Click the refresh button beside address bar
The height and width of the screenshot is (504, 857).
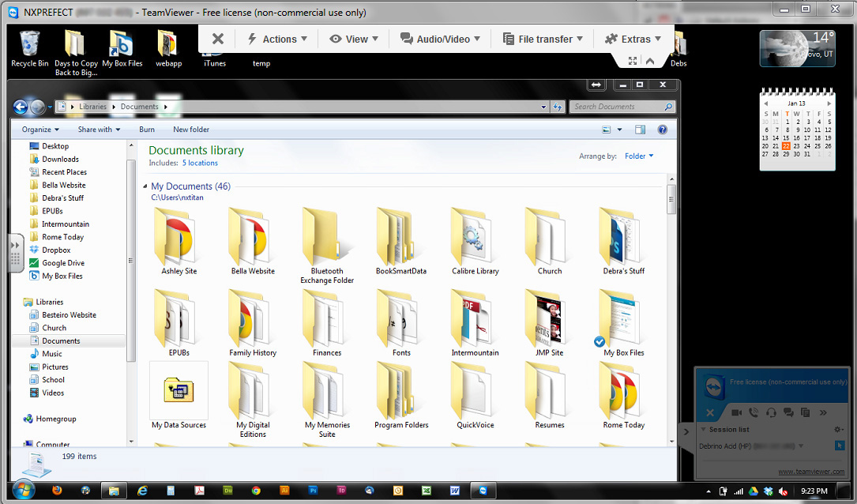pyautogui.click(x=558, y=107)
